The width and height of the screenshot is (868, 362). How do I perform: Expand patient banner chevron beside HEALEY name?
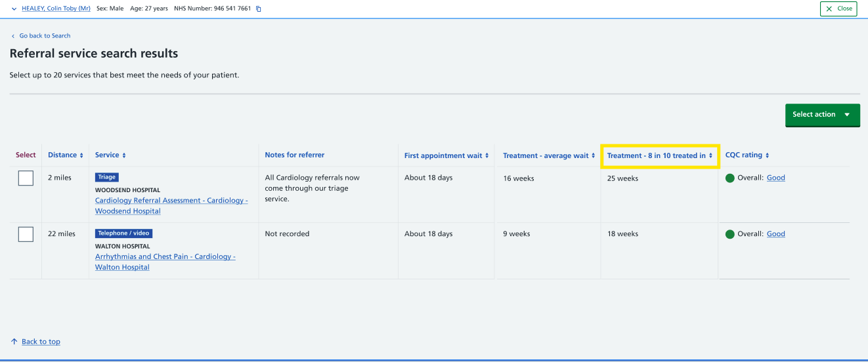click(14, 9)
